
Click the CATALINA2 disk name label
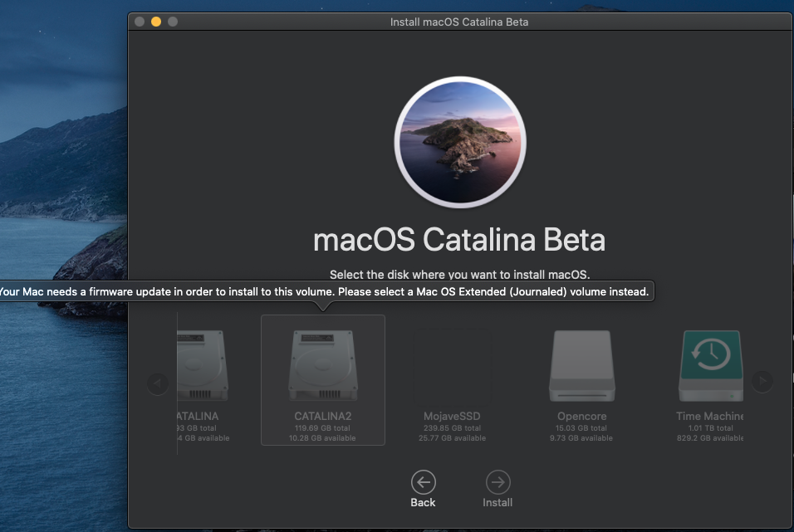tap(323, 416)
